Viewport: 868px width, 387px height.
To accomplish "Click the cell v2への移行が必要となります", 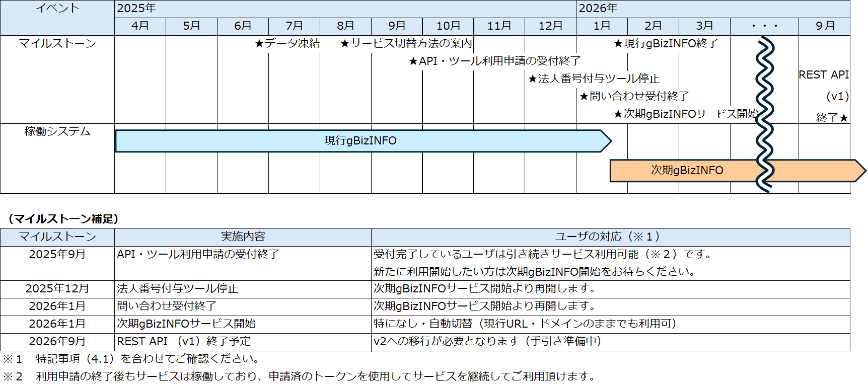I will coord(611,342).
